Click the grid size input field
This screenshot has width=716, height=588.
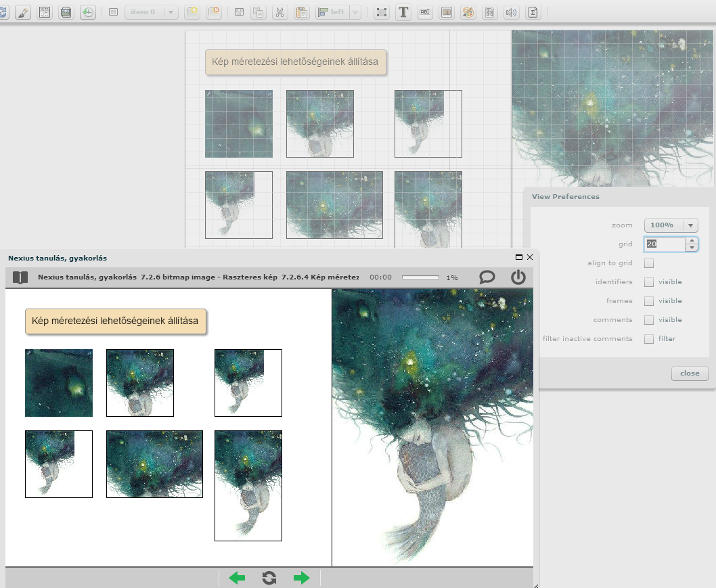tap(665, 244)
